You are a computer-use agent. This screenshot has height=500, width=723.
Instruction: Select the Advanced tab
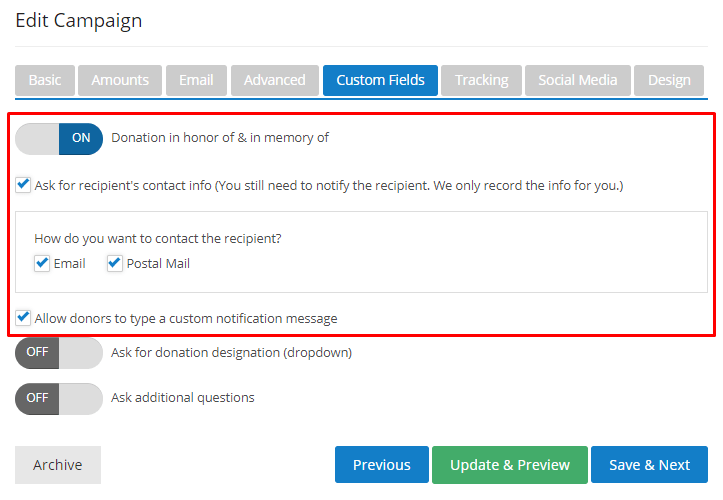click(x=275, y=81)
